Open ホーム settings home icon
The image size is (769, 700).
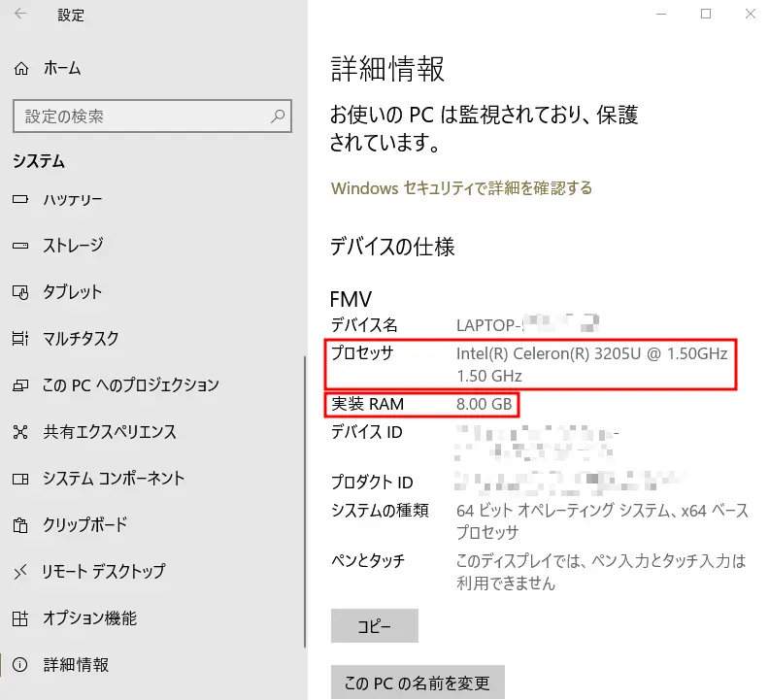click(21, 68)
